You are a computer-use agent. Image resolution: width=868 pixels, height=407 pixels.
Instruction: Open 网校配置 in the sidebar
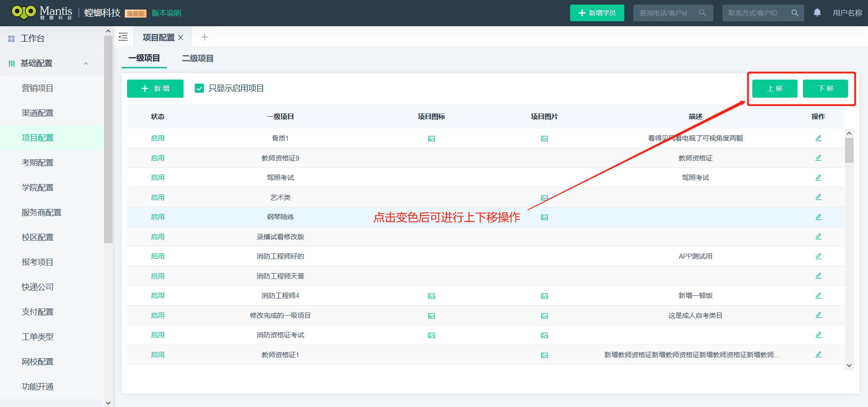[38, 362]
